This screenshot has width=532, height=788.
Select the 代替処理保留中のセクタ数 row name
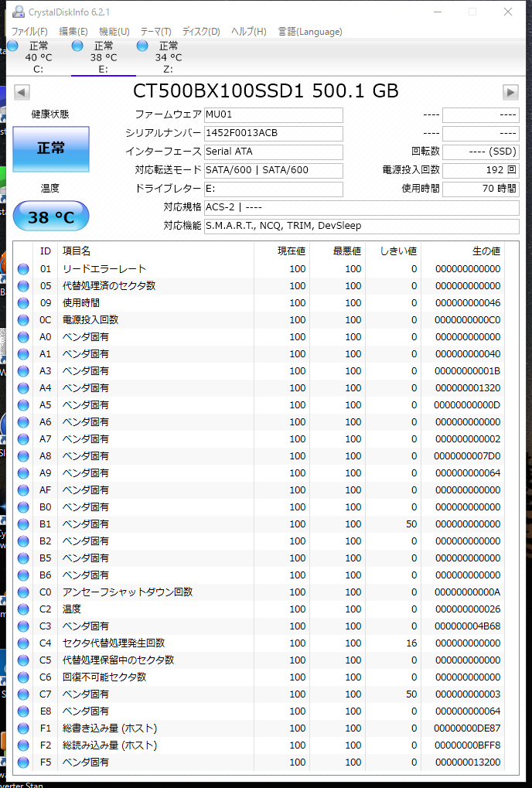click(118, 660)
